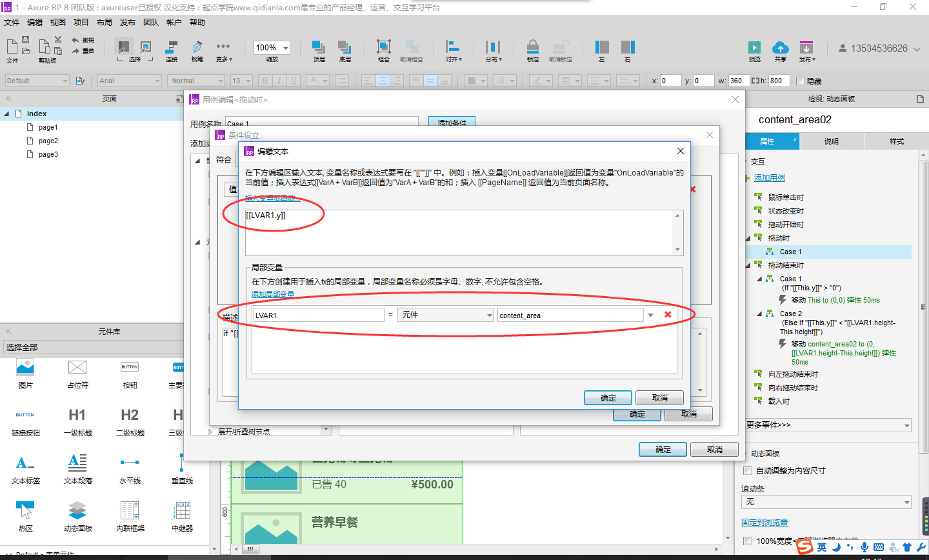
Task: Click the hot spot widget (热区)
Action: click(x=25, y=510)
